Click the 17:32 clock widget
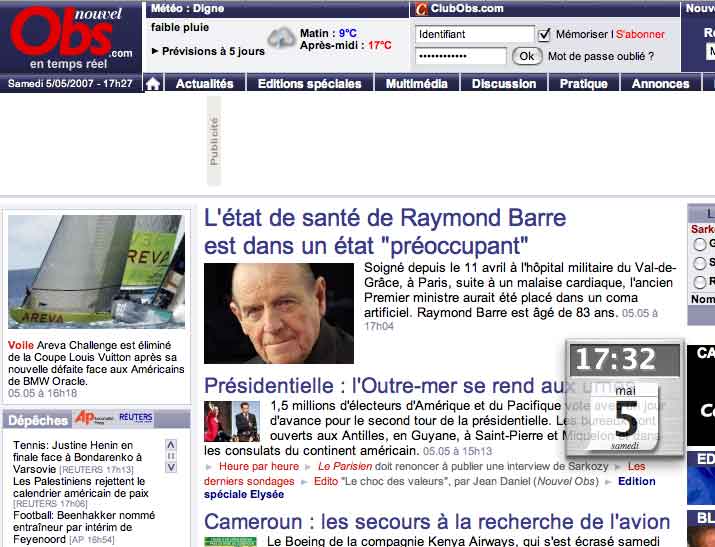This screenshot has height=547, width=715. pos(624,359)
